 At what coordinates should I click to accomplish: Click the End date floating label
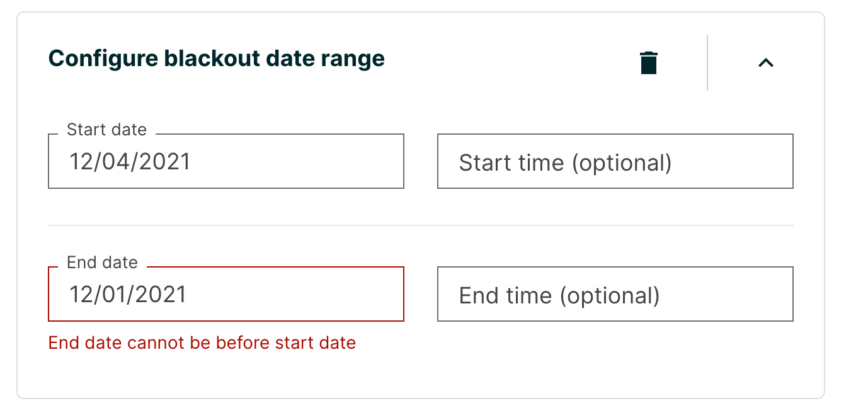point(102,263)
